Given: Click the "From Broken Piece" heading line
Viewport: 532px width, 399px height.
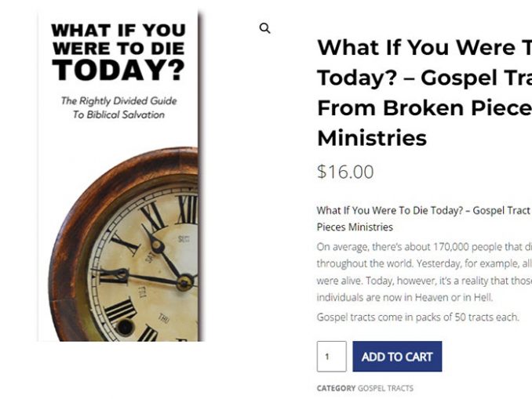Looking at the screenshot, I should click(x=424, y=108).
